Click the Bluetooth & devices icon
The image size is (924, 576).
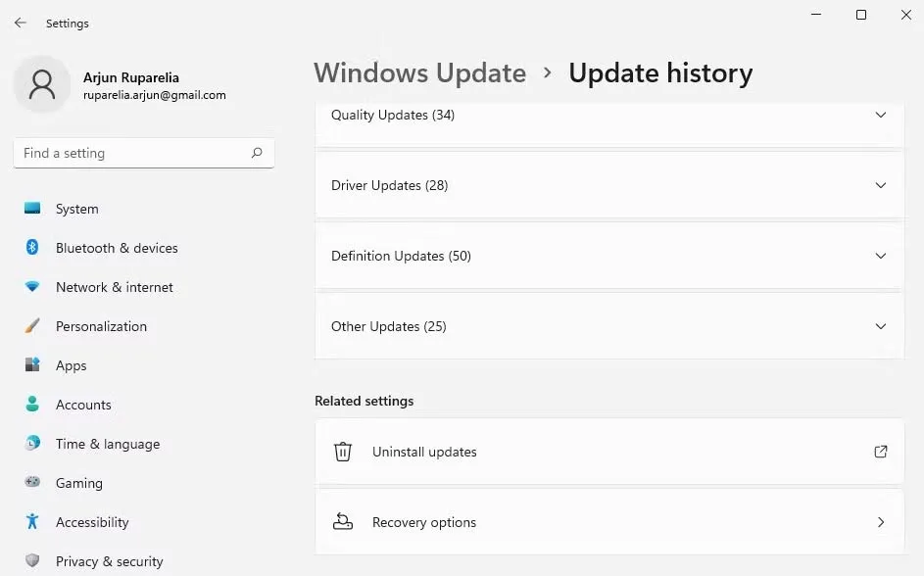tap(32, 248)
